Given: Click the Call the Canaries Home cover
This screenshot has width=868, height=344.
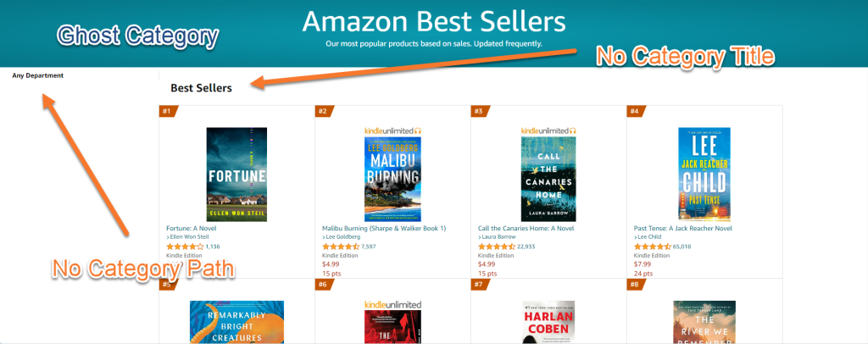Looking at the screenshot, I should (x=548, y=178).
